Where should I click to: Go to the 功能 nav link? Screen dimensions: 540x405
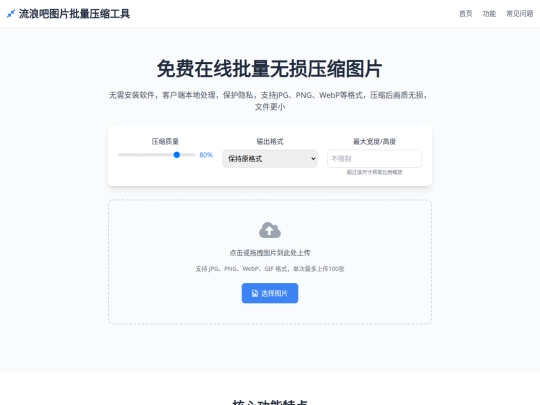pos(489,14)
